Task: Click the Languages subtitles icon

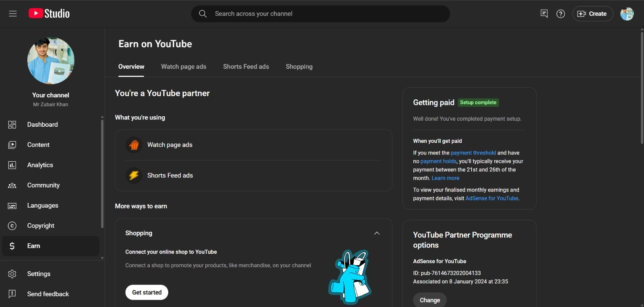Action: [12, 206]
